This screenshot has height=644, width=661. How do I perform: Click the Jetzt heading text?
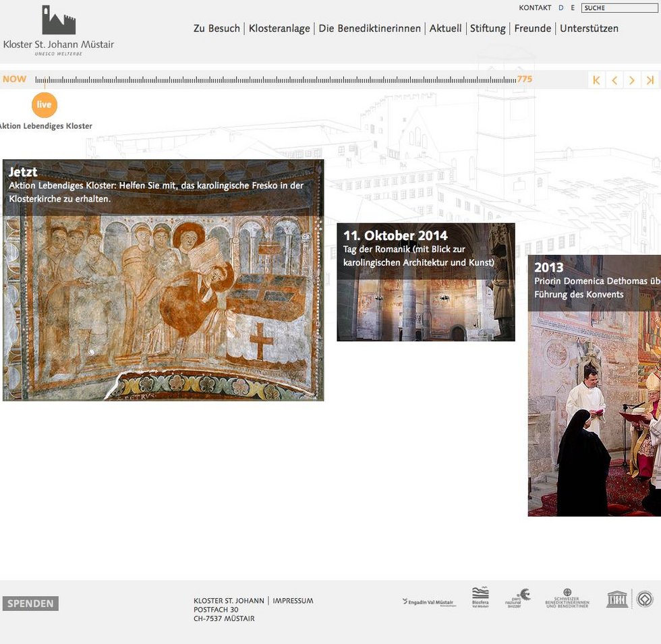point(23,171)
